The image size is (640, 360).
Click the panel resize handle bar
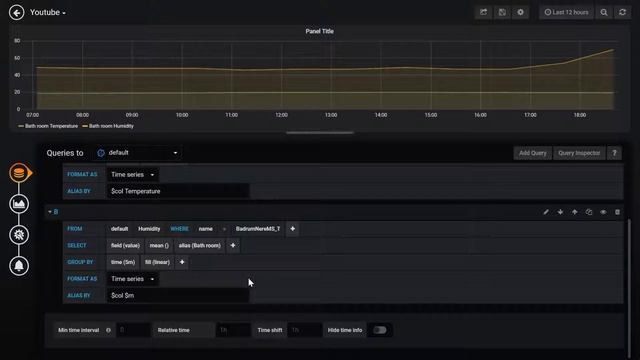point(320,133)
